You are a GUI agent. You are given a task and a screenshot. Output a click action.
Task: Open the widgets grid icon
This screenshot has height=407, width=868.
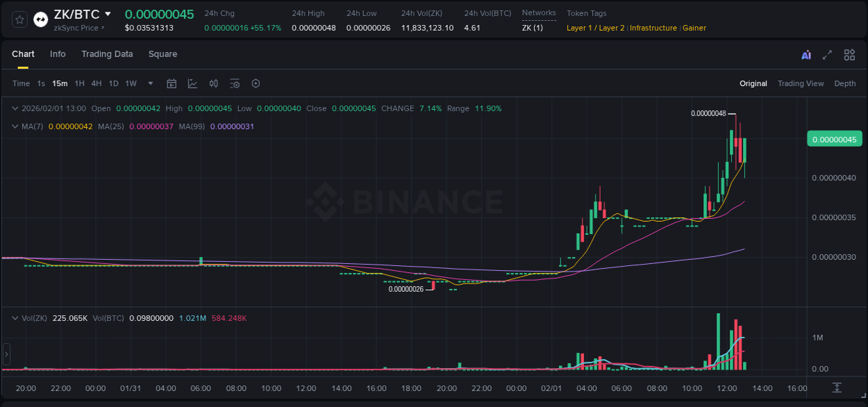click(x=849, y=54)
